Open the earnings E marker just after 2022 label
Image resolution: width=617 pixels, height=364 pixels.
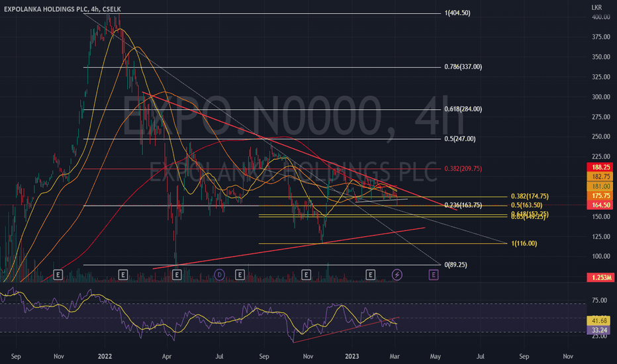122,275
